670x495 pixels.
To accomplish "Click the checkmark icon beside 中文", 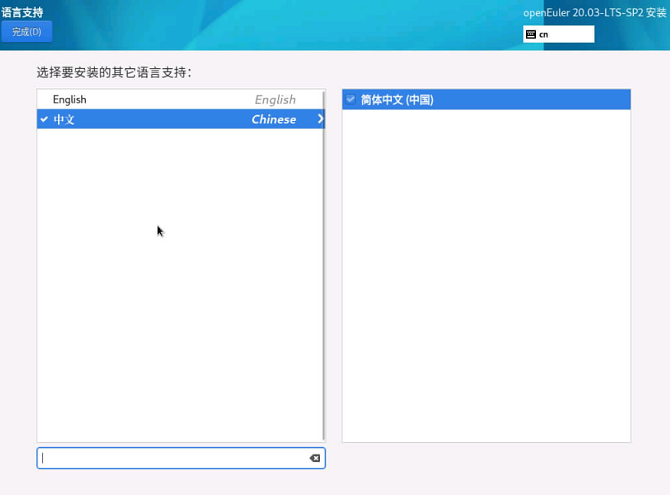I will (x=44, y=119).
